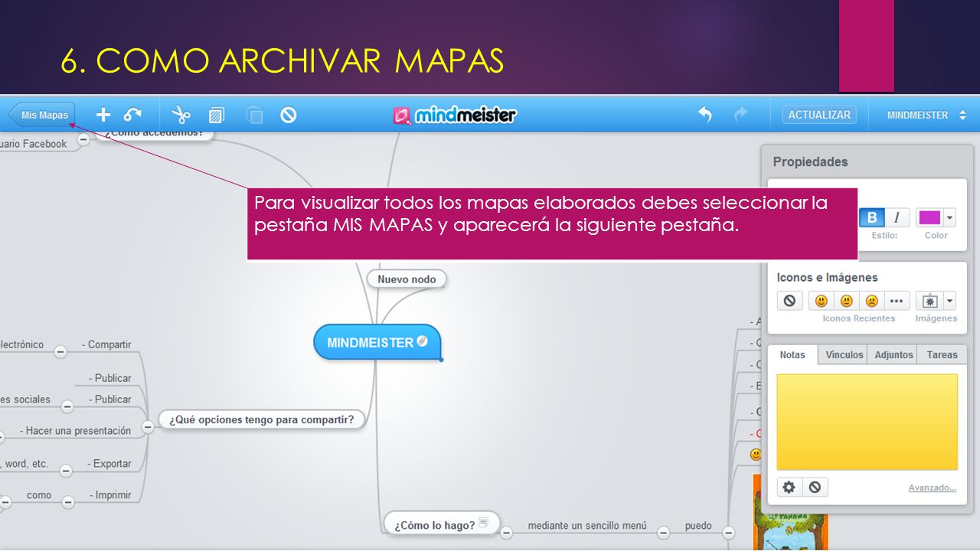Viewport: 980px width, 551px height.
Task: Collapse the puedo branch toggle
Action: point(728,532)
